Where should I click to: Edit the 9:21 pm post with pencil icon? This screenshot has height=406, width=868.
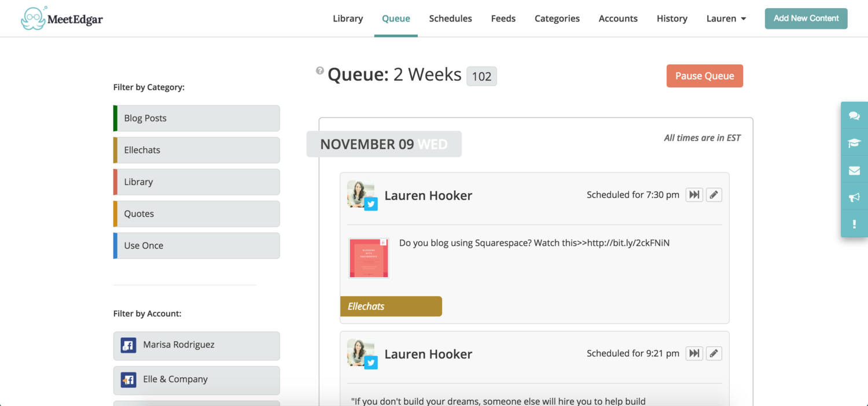[714, 353]
